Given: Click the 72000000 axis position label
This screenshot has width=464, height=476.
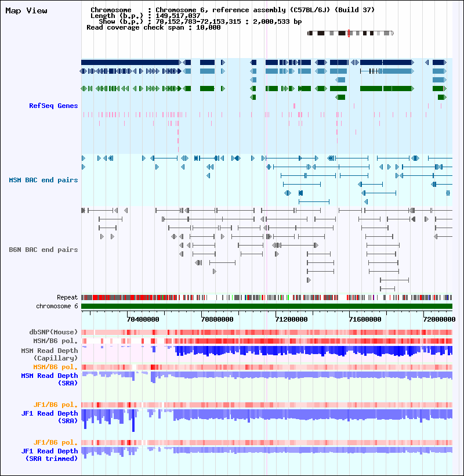Looking at the screenshot, I should click(x=439, y=319).
